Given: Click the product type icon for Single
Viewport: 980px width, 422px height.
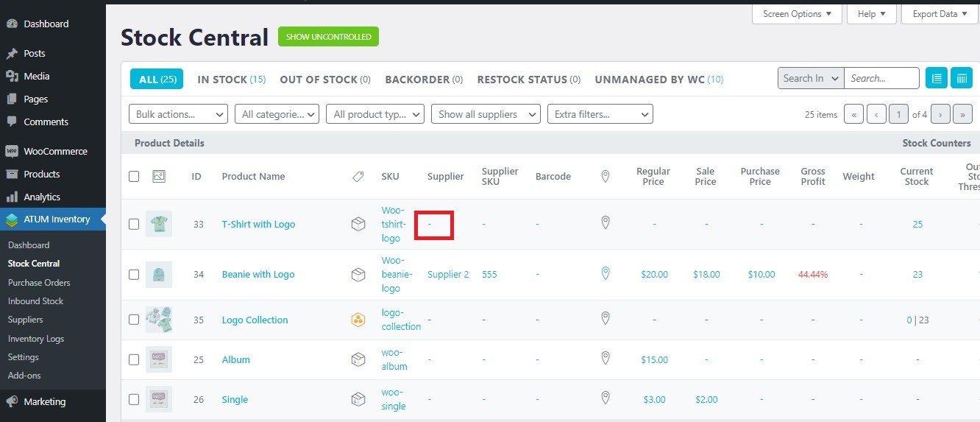Looking at the screenshot, I should [358, 399].
